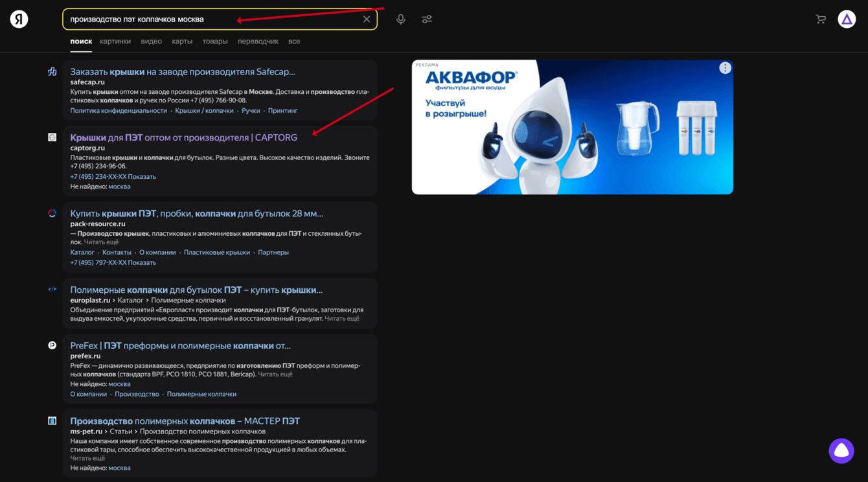The image size is (868, 482).
Task: Click the pack-resource.ru domain link
Action: 98,224
